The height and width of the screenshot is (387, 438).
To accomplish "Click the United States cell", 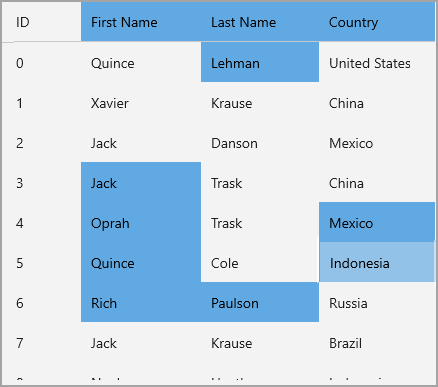I will coord(377,62).
